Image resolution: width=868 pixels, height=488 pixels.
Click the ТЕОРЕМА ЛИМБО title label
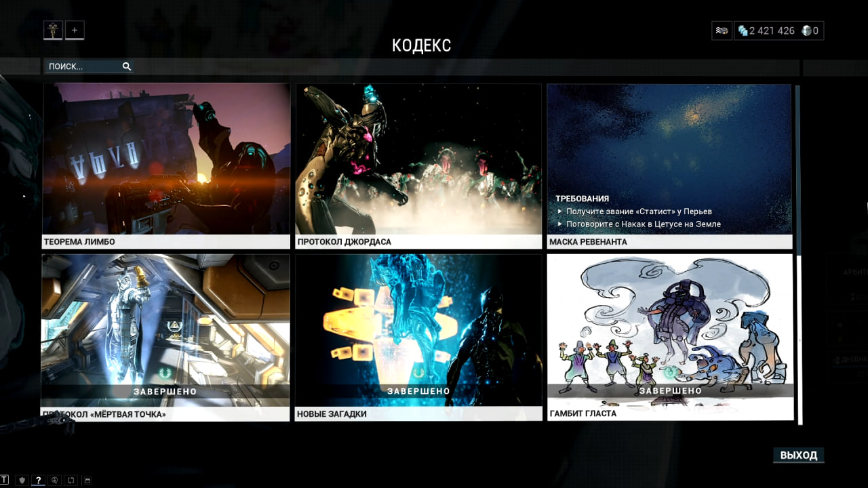79,242
